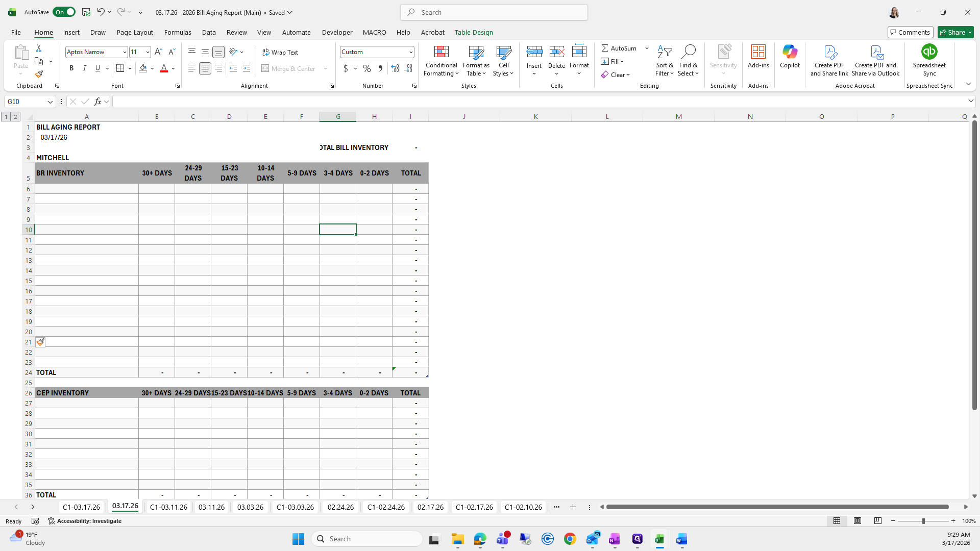Click the Comments button
Image resolution: width=980 pixels, height=551 pixels.
(x=910, y=32)
